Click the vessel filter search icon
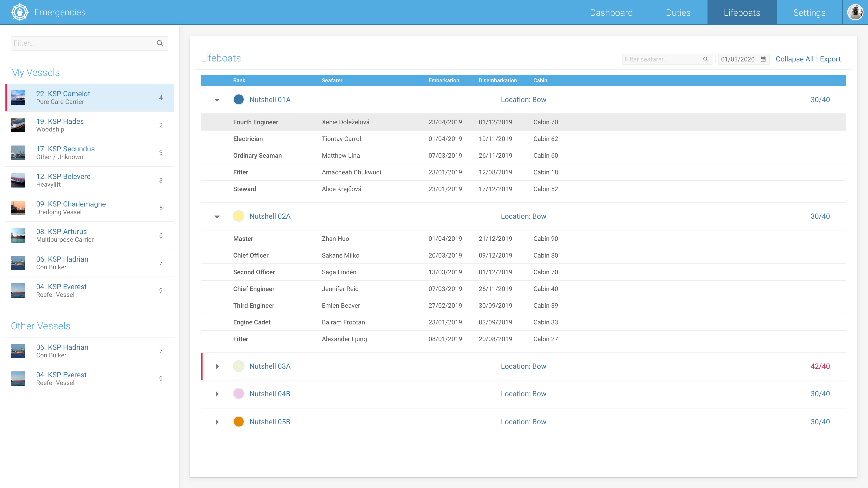Image resolution: width=868 pixels, height=488 pixels. [160, 43]
